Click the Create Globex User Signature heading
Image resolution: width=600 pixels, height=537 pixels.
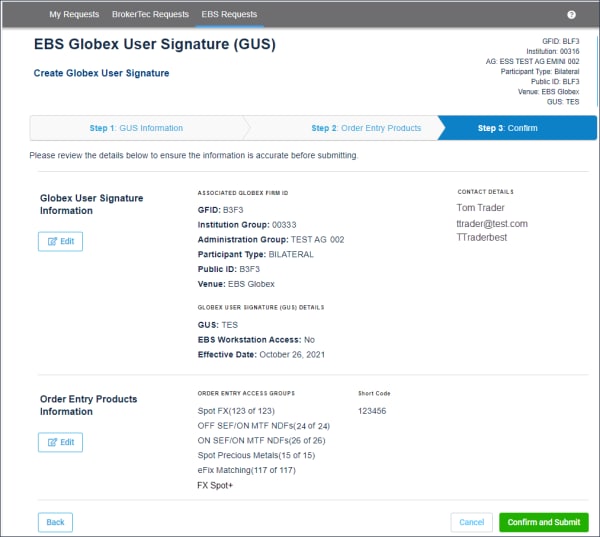(101, 73)
